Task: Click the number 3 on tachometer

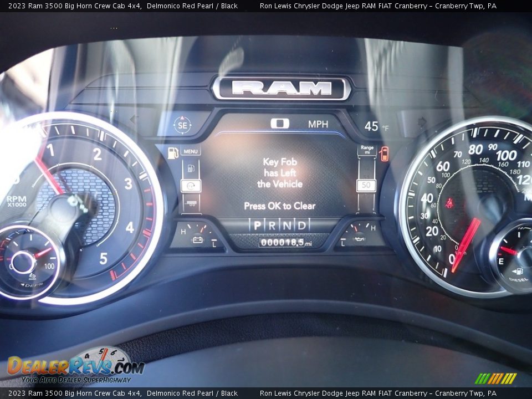Action: tap(128, 183)
